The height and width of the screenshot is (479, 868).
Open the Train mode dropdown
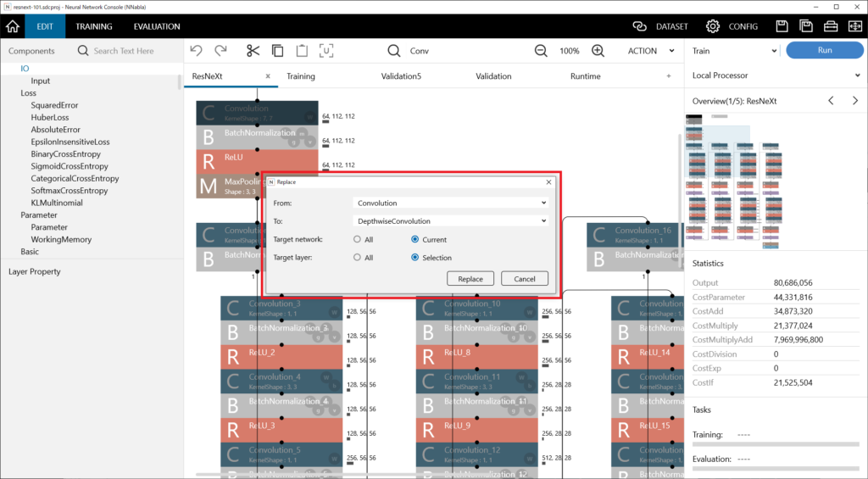point(734,50)
